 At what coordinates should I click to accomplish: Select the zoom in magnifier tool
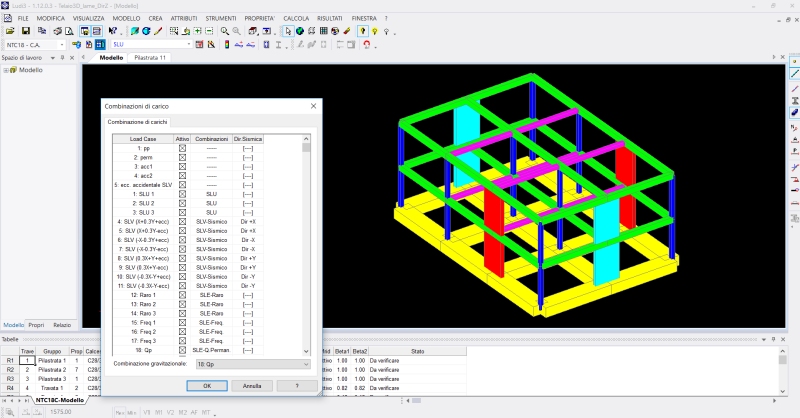pos(224,31)
